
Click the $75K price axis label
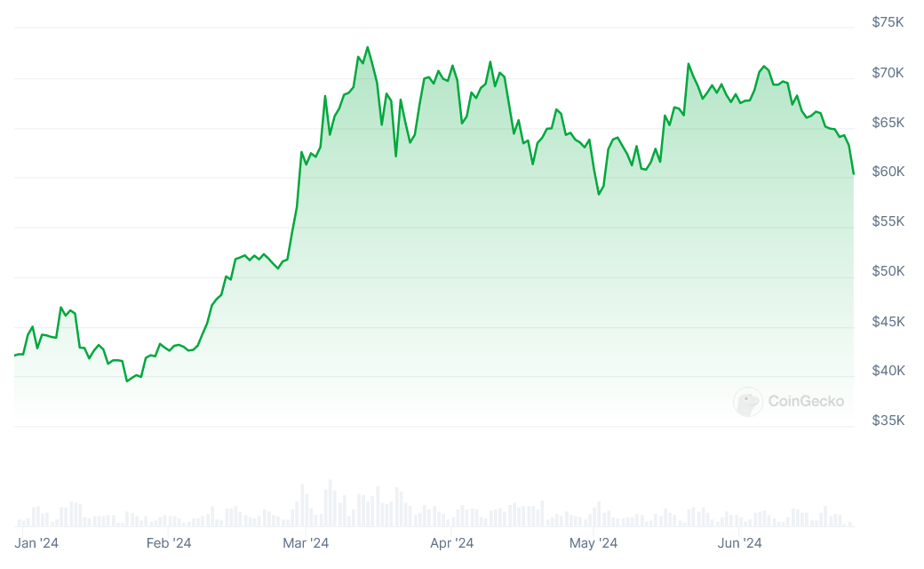point(888,21)
